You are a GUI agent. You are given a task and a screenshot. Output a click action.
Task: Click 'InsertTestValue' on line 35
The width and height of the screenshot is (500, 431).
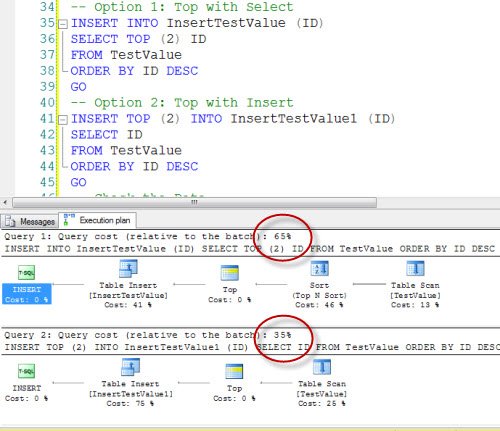coord(226,23)
